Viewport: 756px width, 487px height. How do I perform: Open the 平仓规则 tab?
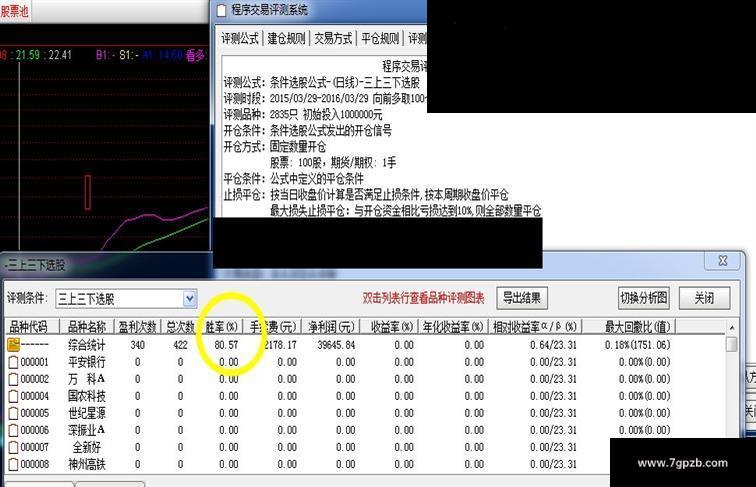point(380,38)
